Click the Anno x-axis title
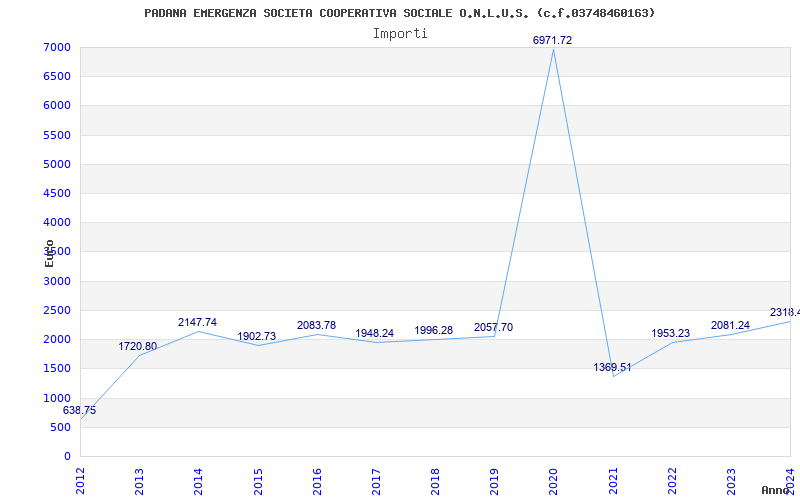 [x=776, y=490]
